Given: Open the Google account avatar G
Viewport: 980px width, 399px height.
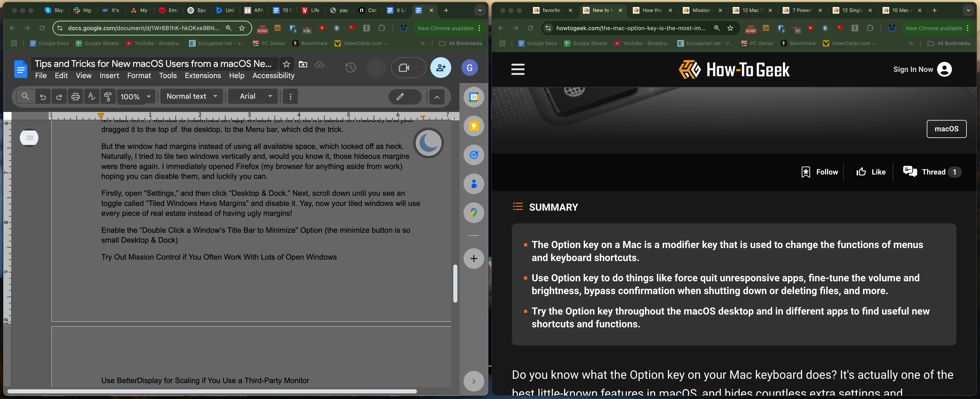Looking at the screenshot, I should click(469, 68).
